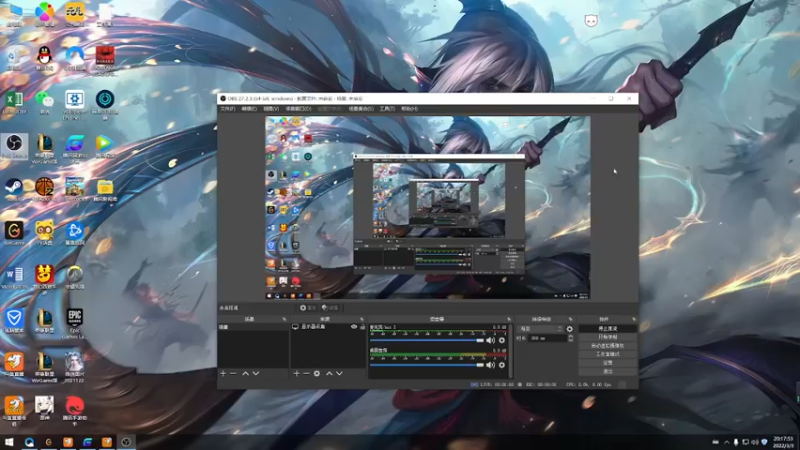This screenshot has width=800, height=450.
Task: Undock the Controls panel via header icon
Action: [x=634, y=319]
